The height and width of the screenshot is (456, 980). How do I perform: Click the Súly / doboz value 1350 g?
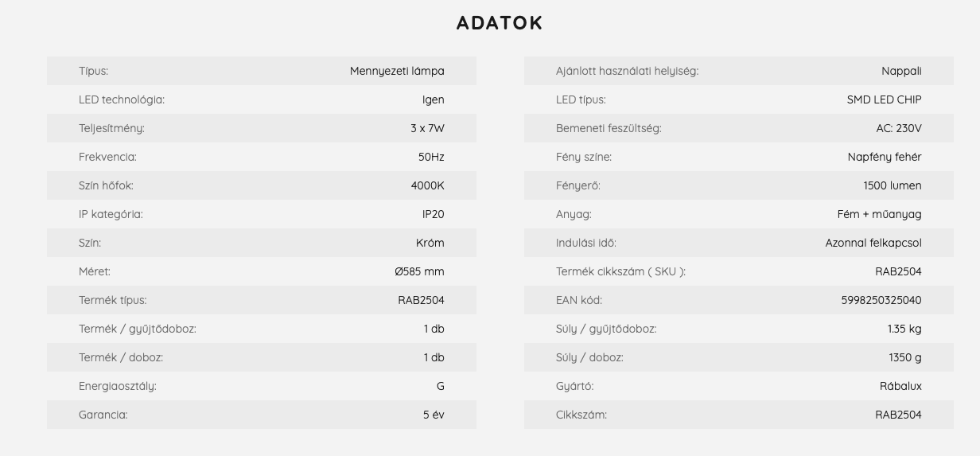[x=905, y=357]
